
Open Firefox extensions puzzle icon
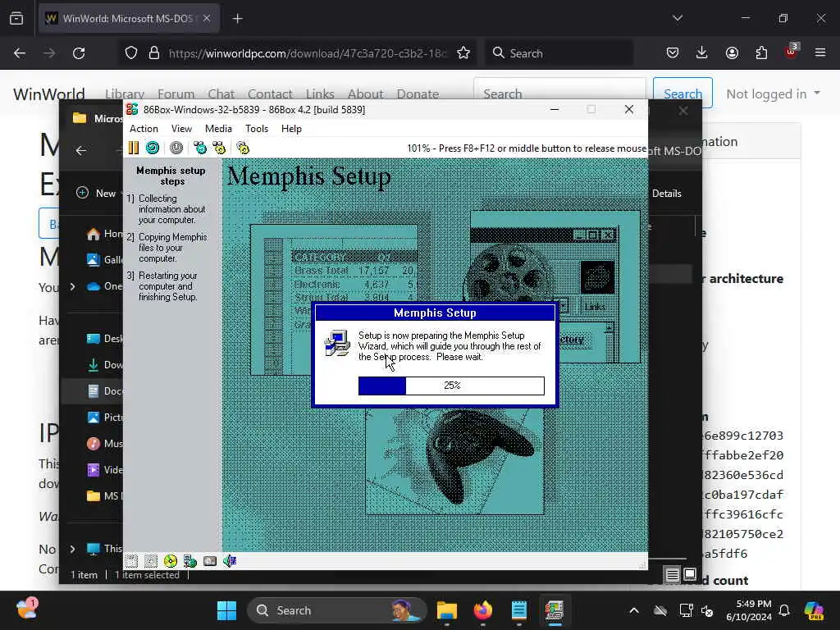[761, 52]
